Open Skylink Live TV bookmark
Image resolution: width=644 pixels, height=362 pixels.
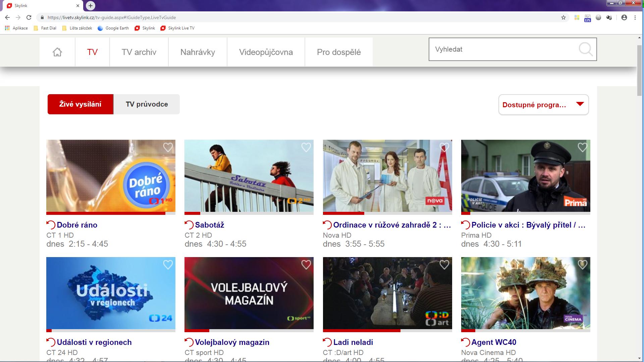pos(177,28)
